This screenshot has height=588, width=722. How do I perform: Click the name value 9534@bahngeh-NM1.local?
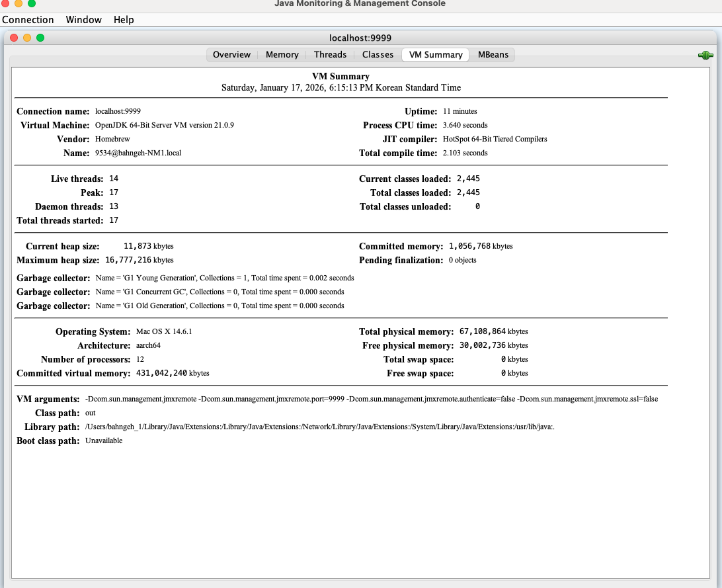coord(138,152)
